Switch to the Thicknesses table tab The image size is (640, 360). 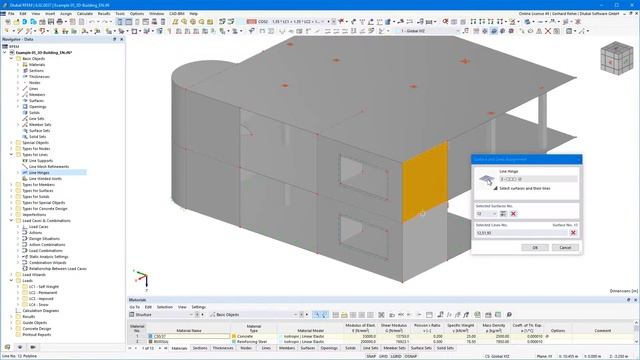223,348
